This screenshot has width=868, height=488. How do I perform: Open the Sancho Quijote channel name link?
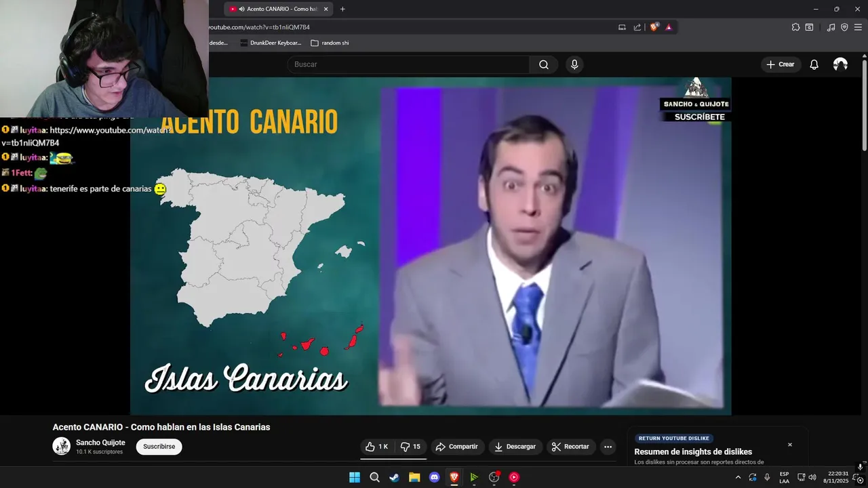pyautogui.click(x=100, y=443)
